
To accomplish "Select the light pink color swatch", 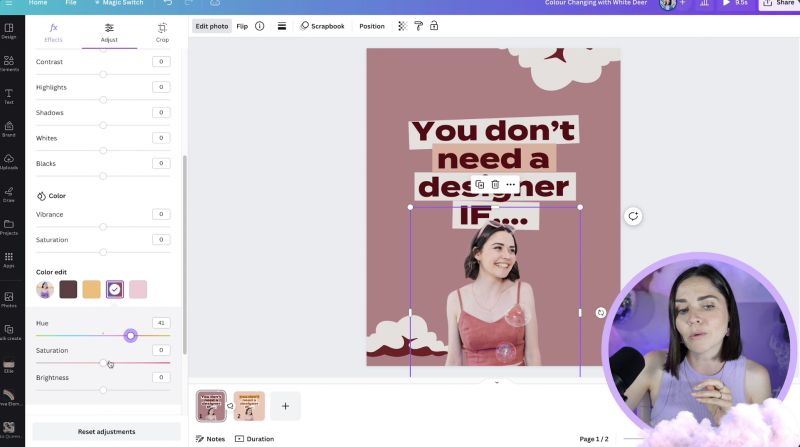I will 138,289.
